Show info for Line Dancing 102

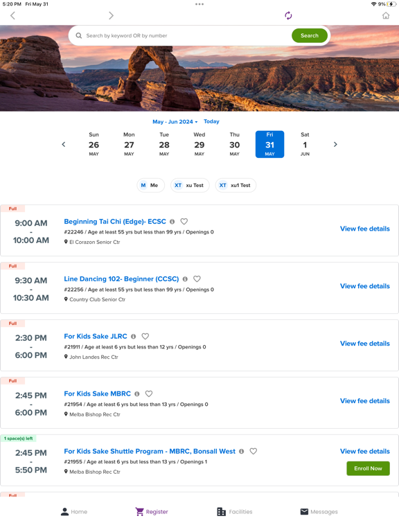point(185,279)
